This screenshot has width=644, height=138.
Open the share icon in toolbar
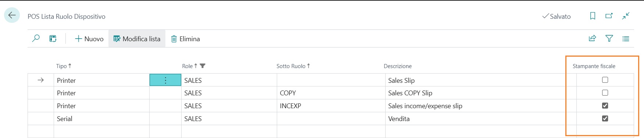tap(592, 38)
